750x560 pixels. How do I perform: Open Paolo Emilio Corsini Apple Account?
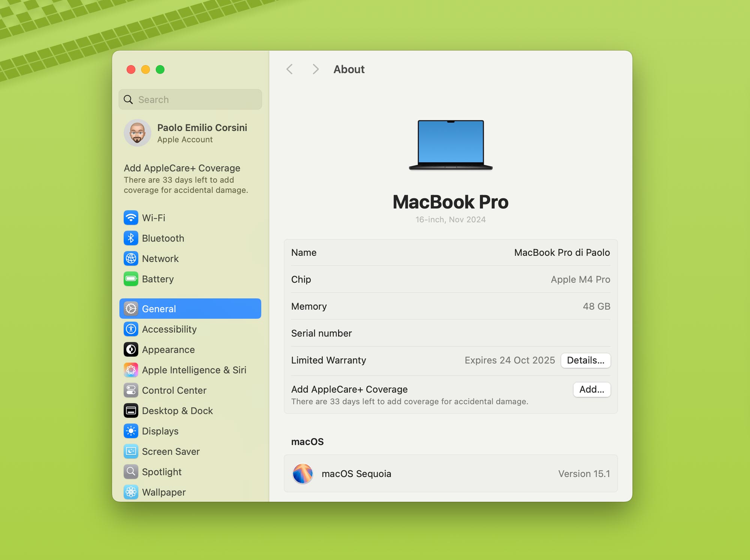pyautogui.click(x=190, y=133)
